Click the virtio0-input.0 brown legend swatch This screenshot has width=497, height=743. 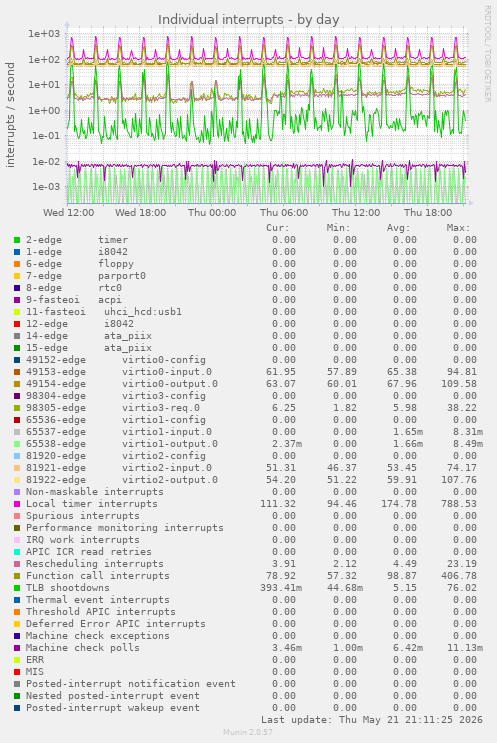click(17, 372)
